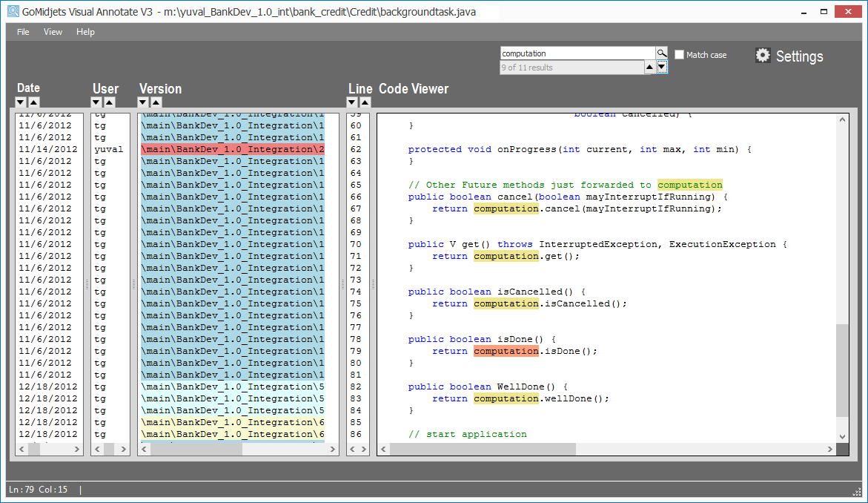The width and height of the screenshot is (868, 503).
Task: Click the Settings text label
Action: [x=799, y=56]
